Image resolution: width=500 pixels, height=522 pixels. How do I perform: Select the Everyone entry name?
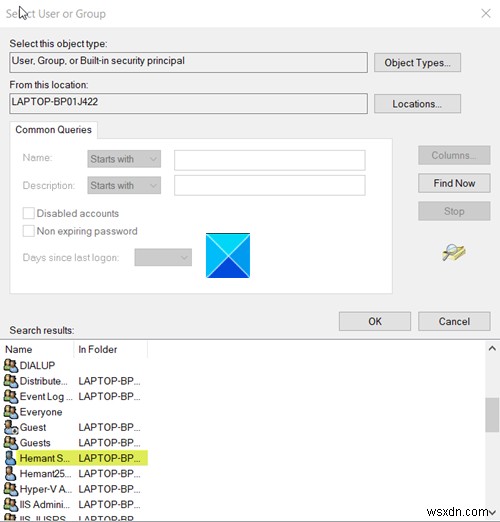[x=41, y=412]
